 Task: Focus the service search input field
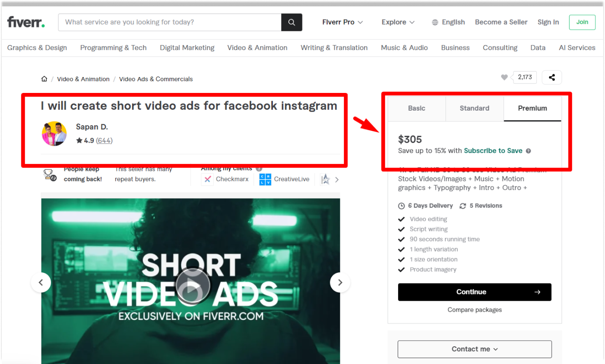coord(170,22)
